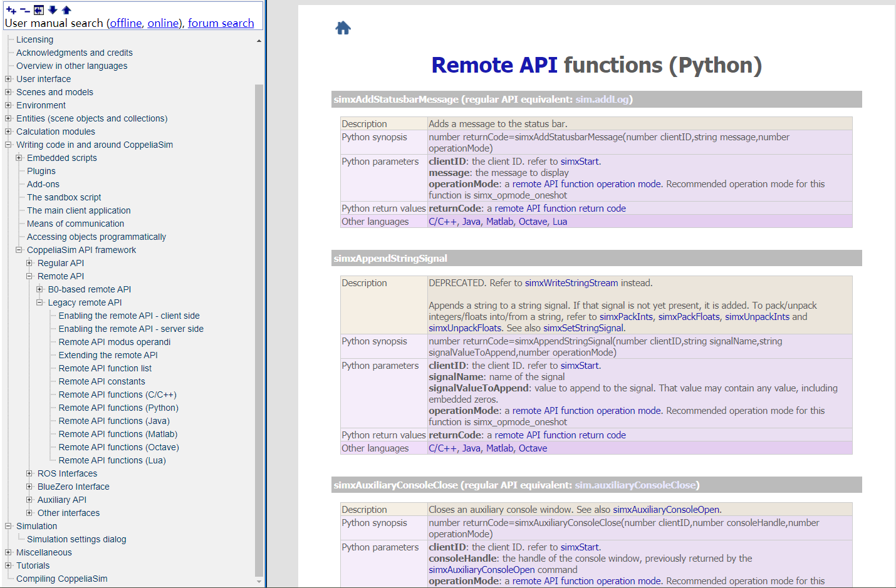Click the sim.addLog regular API link

point(602,100)
